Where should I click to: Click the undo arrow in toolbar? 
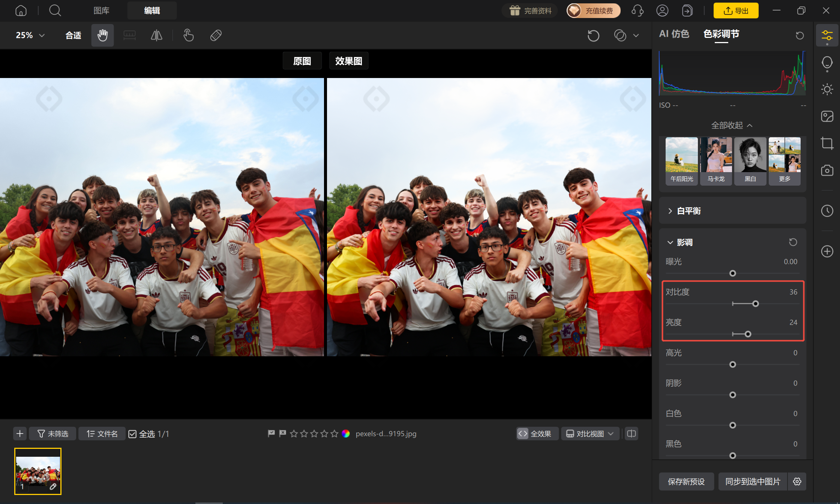593,36
